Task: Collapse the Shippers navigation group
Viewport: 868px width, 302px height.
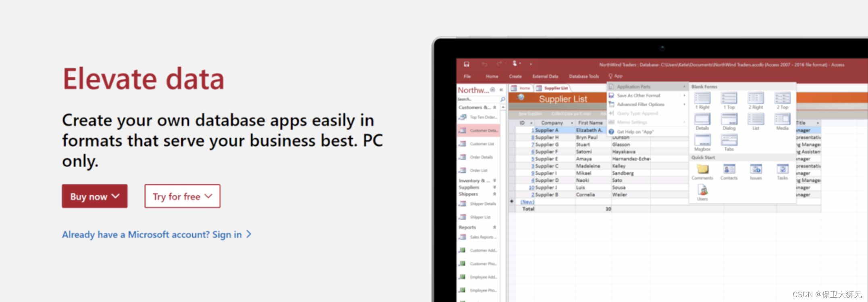Action: coord(478,194)
